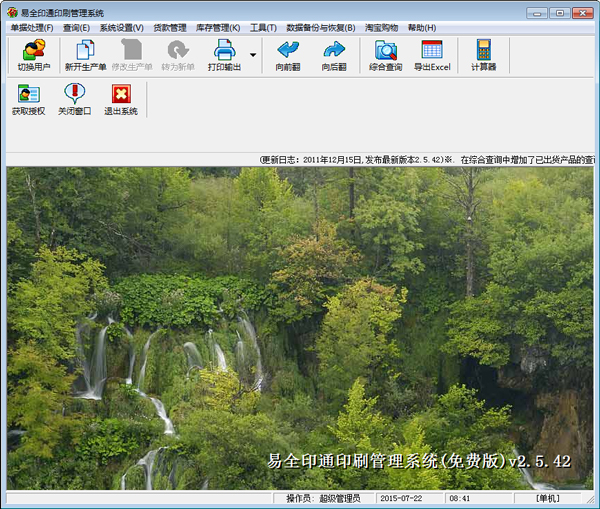Open the 货款管理 menu
This screenshot has height=509, width=600.
click(x=170, y=28)
